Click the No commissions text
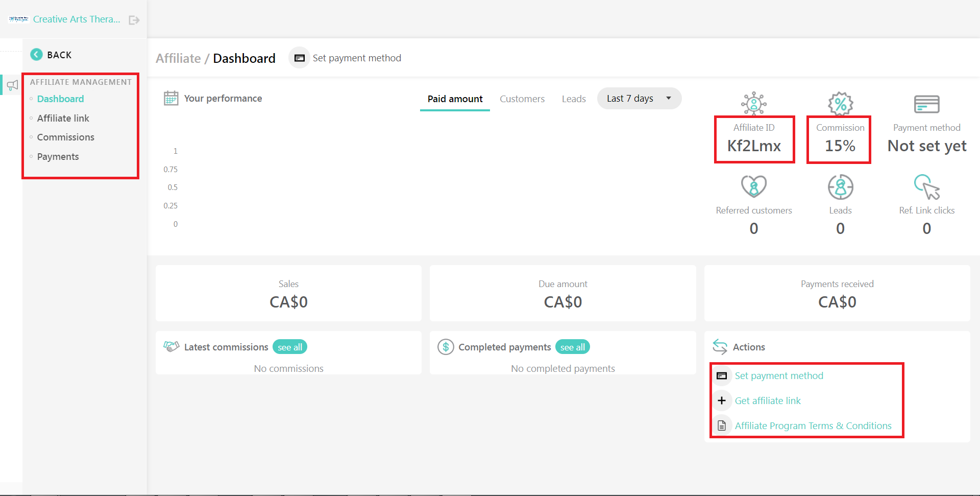Viewport: 980px width, 496px height. (x=288, y=368)
